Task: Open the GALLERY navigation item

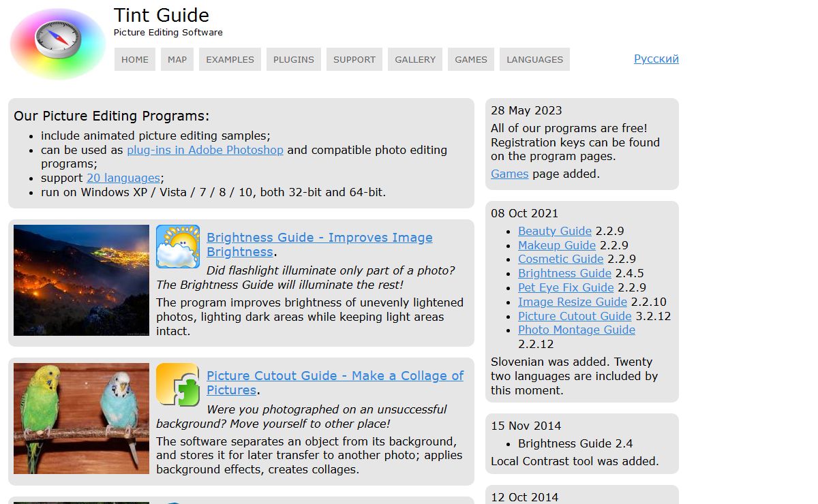Action: click(x=415, y=59)
